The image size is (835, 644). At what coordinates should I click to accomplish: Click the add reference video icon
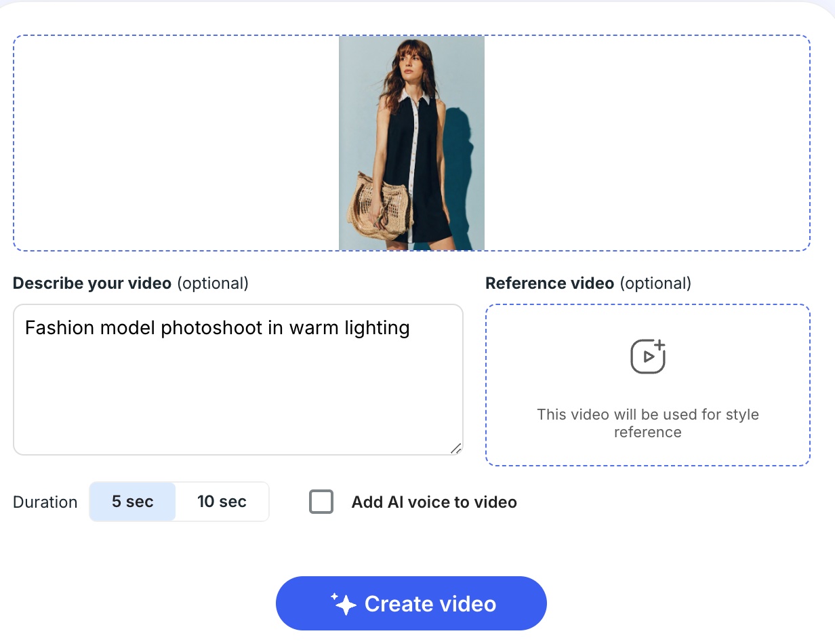648,356
